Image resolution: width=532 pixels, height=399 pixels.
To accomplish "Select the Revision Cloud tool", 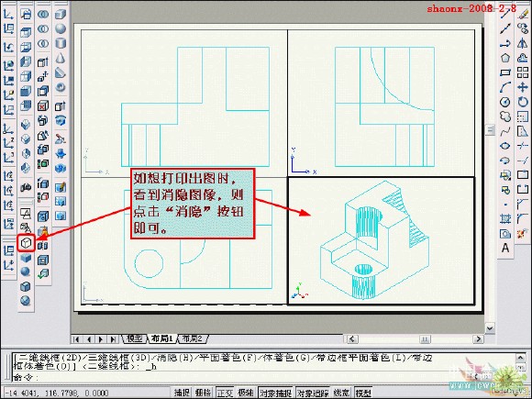I will pyautogui.click(x=505, y=116).
